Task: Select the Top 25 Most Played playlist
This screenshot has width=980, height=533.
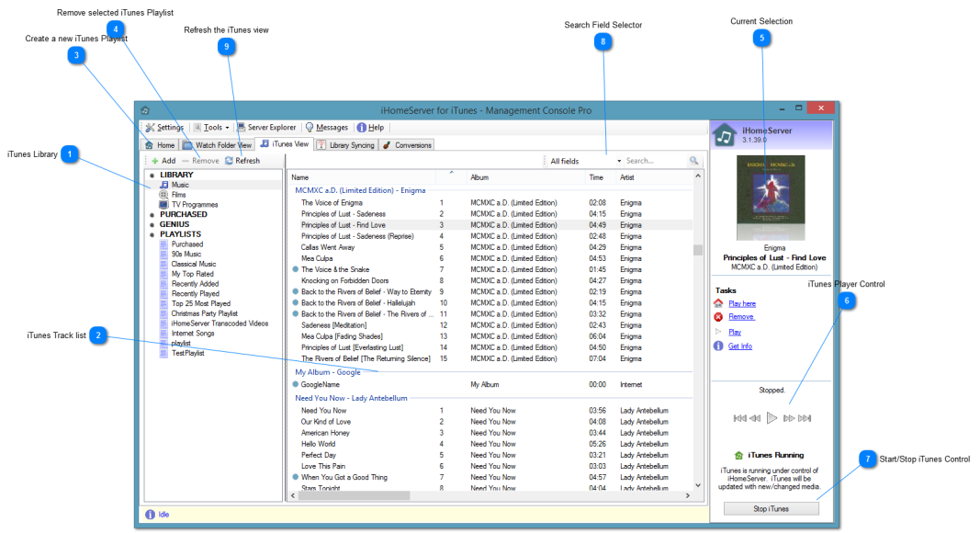Action: pyautogui.click(x=200, y=303)
